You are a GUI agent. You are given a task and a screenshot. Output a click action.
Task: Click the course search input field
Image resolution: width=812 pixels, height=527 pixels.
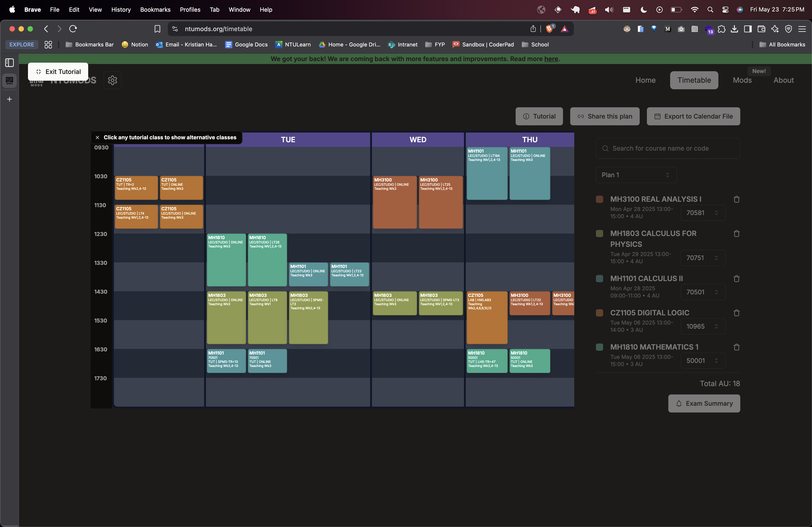pos(668,148)
